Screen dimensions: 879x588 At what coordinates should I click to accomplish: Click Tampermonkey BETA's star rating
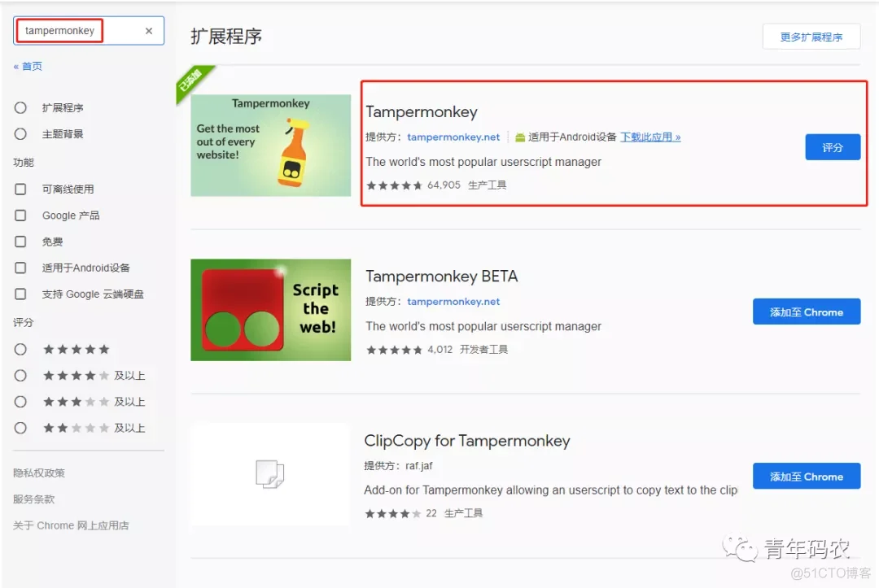394,350
